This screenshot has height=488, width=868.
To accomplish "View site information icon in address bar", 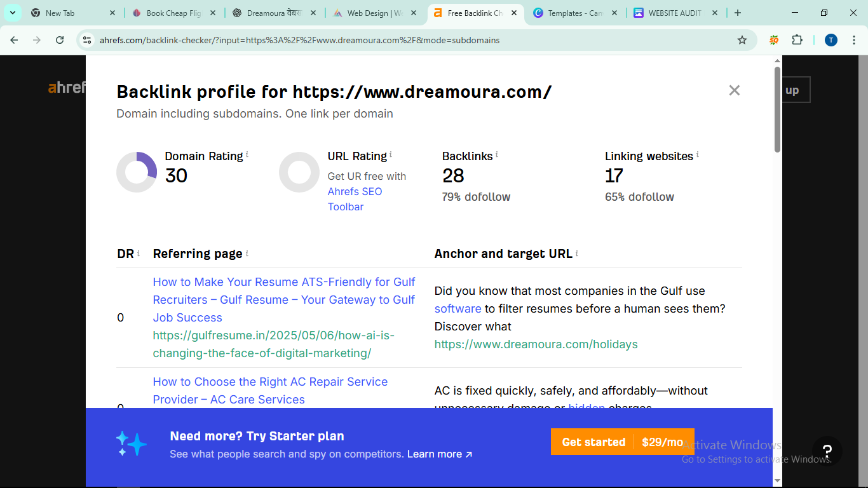I will pyautogui.click(x=88, y=40).
